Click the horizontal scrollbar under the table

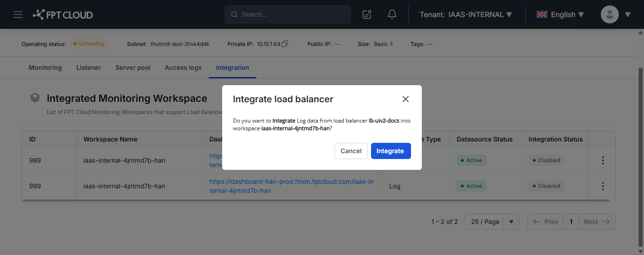click(x=316, y=200)
